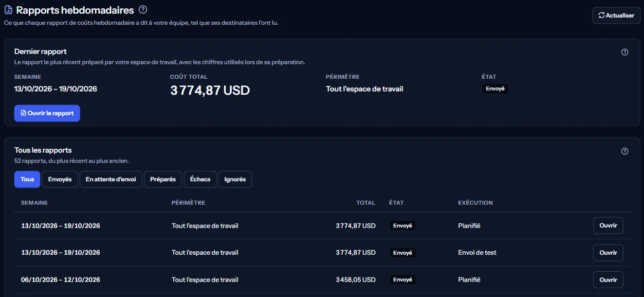Click the État column header
Viewport: 644px width, 297px height.
[396, 203]
